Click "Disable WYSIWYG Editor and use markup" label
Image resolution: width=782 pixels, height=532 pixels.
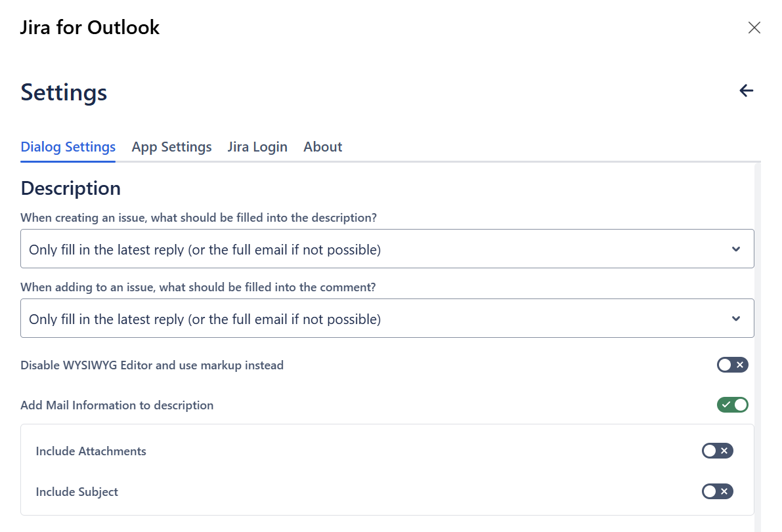click(x=152, y=365)
